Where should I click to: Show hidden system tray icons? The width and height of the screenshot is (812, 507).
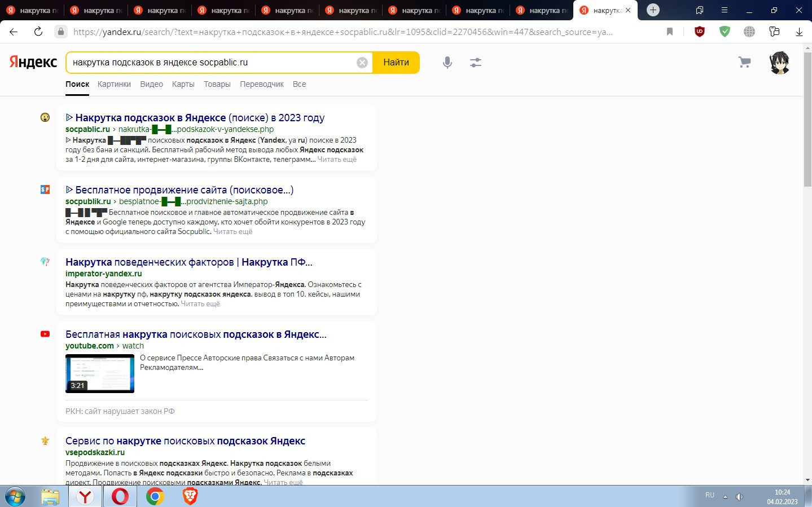(725, 497)
